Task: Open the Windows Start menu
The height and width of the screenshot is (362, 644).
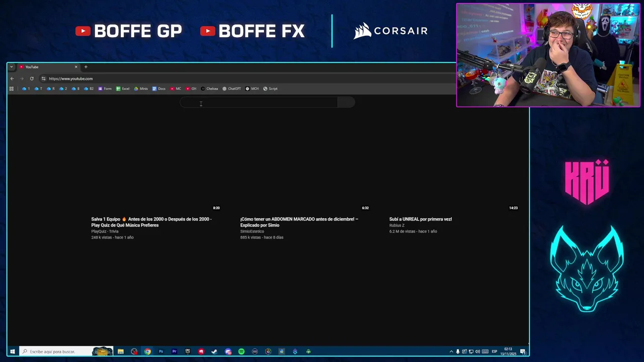Action: 12,351
